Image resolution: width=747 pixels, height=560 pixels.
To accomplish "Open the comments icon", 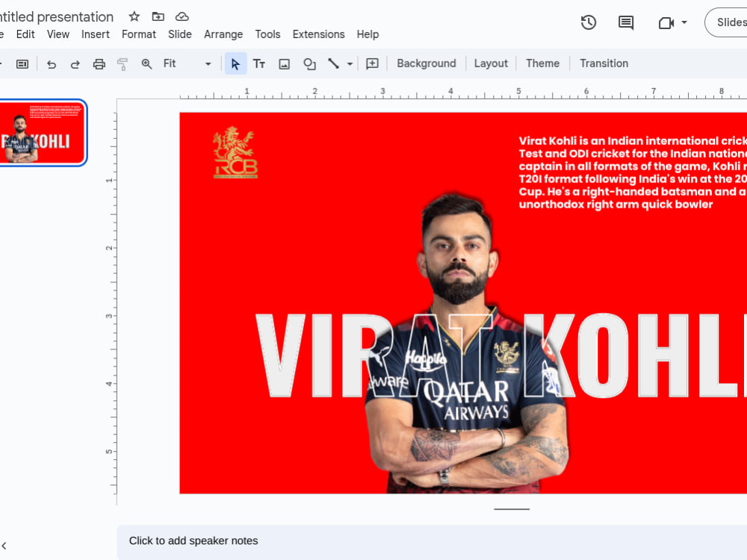I will pyautogui.click(x=625, y=22).
